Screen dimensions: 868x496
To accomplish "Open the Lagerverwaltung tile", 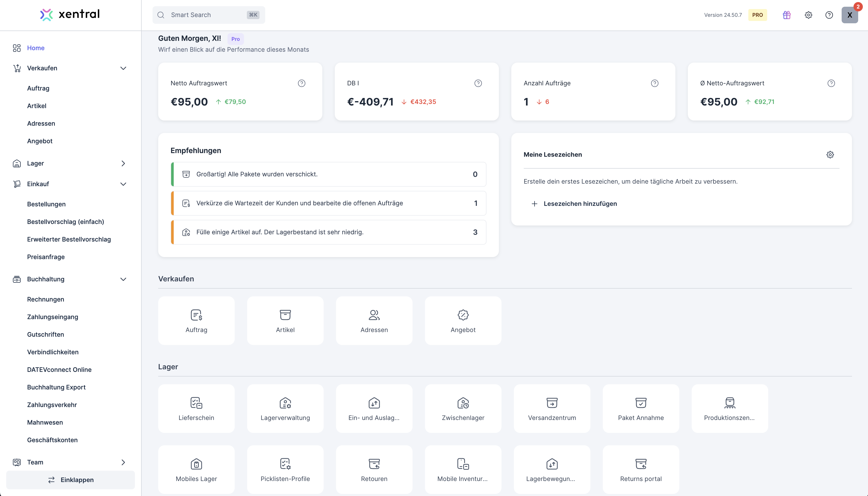I will click(x=285, y=408).
